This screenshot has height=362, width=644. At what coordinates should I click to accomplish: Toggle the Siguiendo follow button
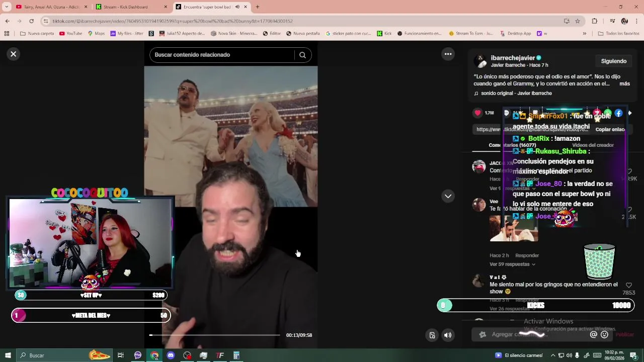[613, 61]
